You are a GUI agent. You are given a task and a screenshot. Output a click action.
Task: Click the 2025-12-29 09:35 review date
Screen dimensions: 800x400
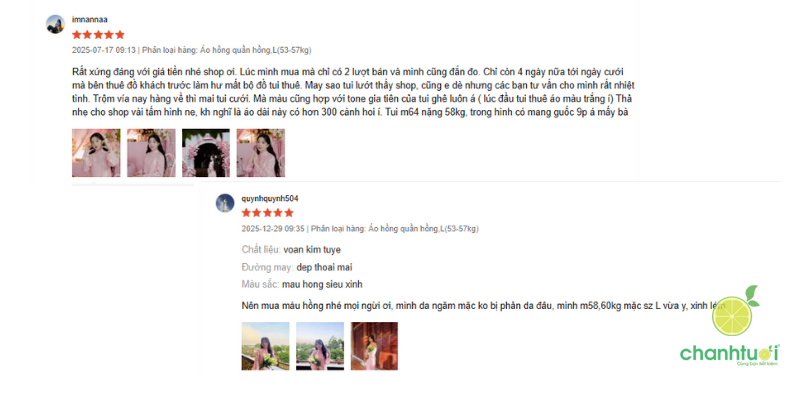pos(273,229)
